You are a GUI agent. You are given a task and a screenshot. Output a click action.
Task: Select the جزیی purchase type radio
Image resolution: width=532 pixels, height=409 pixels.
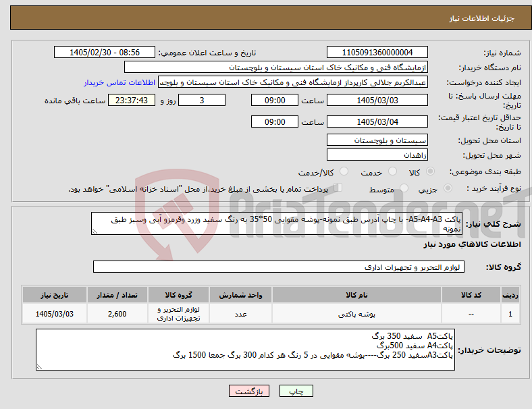pyautogui.click(x=448, y=188)
